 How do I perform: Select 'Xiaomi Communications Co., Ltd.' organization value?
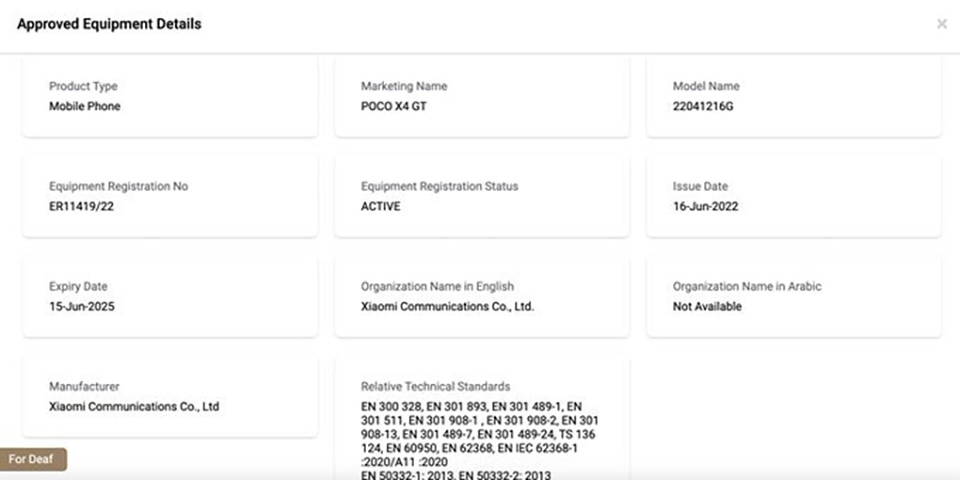[448, 306]
